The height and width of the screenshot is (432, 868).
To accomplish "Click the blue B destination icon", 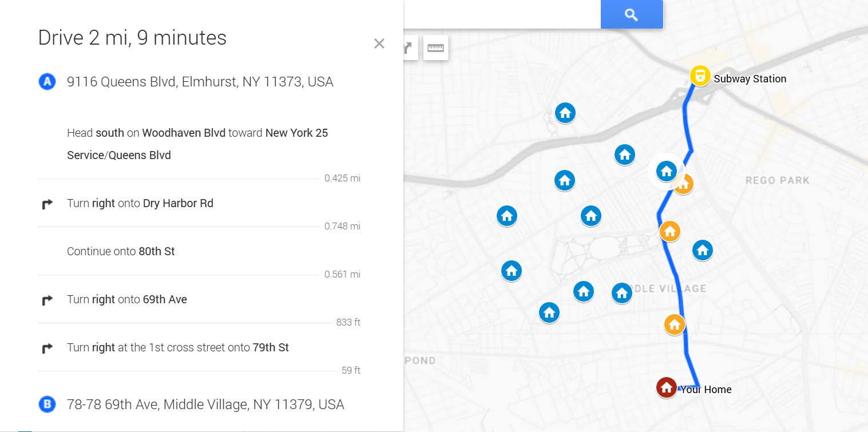I will coord(47,405).
